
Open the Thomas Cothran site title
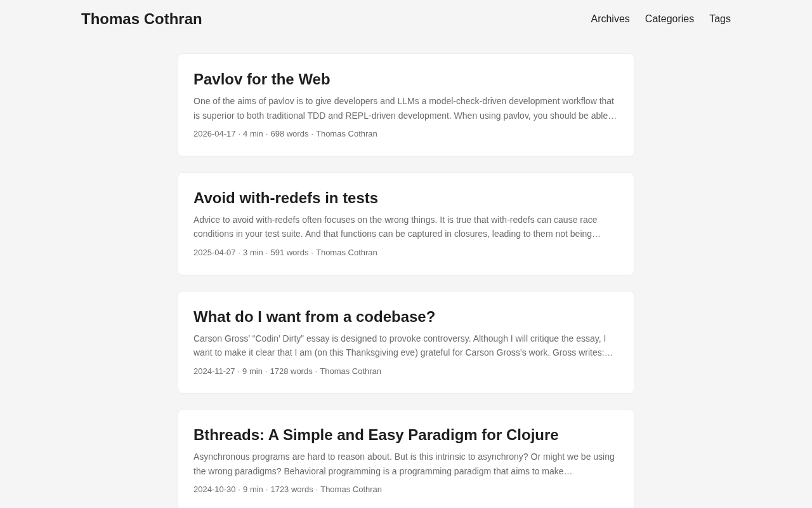point(141,19)
